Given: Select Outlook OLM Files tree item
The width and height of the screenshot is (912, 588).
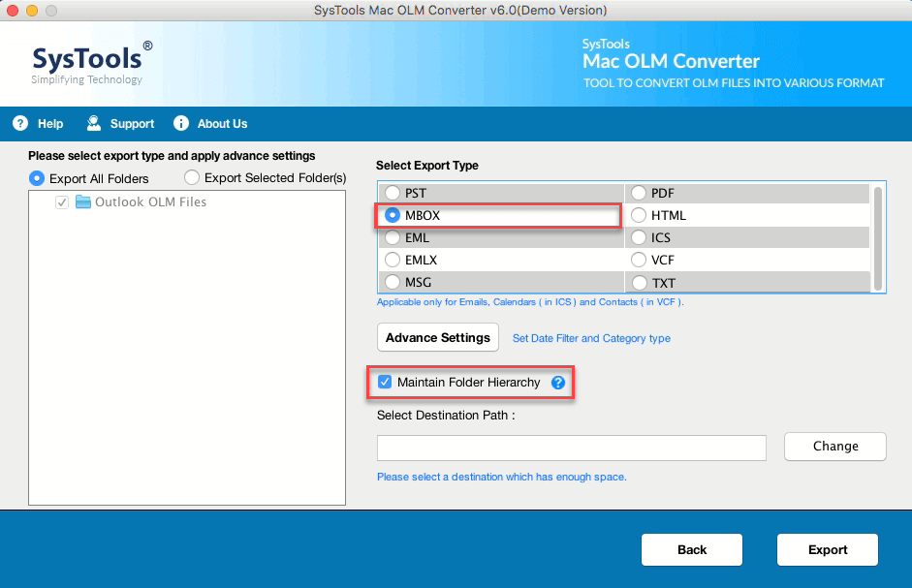Looking at the screenshot, I should pyautogui.click(x=150, y=201).
